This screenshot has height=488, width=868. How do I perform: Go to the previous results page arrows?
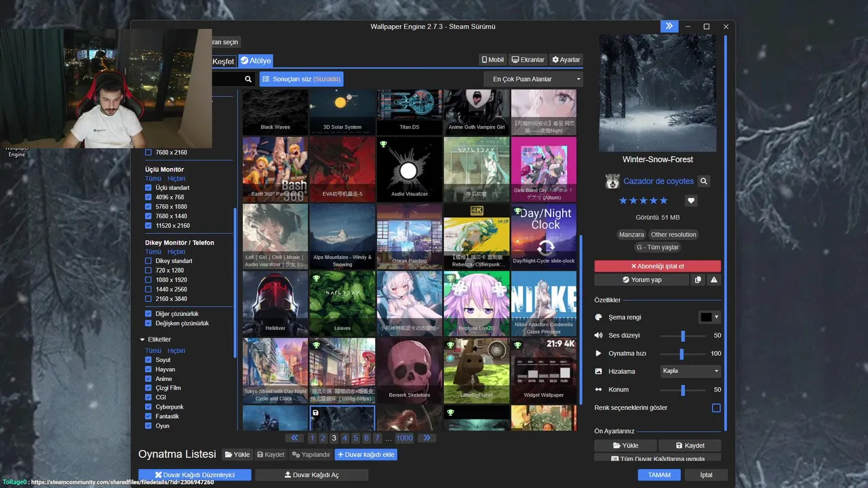(x=295, y=438)
